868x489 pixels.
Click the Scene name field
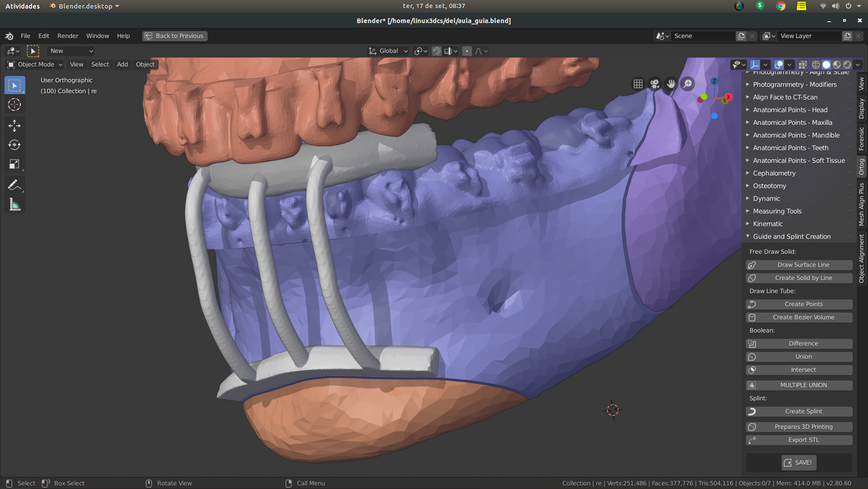[703, 36]
